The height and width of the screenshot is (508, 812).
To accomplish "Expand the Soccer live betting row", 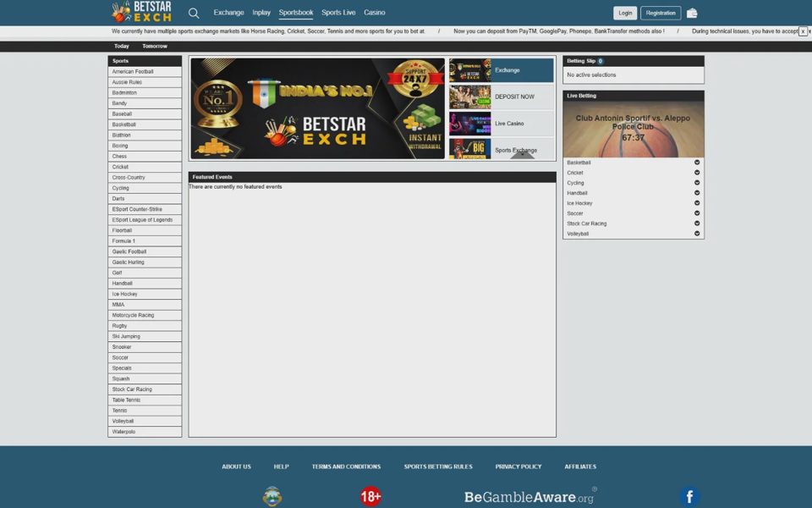I will pos(634,213).
